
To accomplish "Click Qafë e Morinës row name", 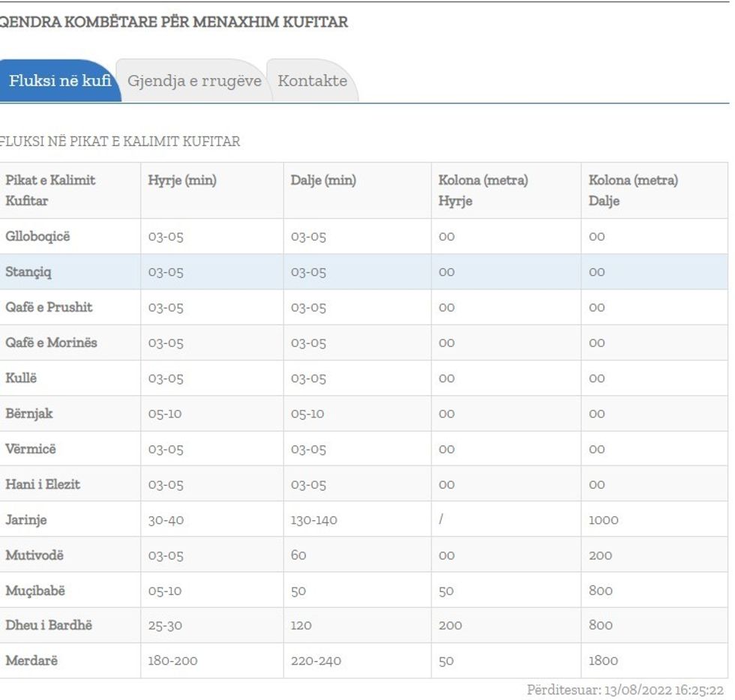I will (51, 343).
